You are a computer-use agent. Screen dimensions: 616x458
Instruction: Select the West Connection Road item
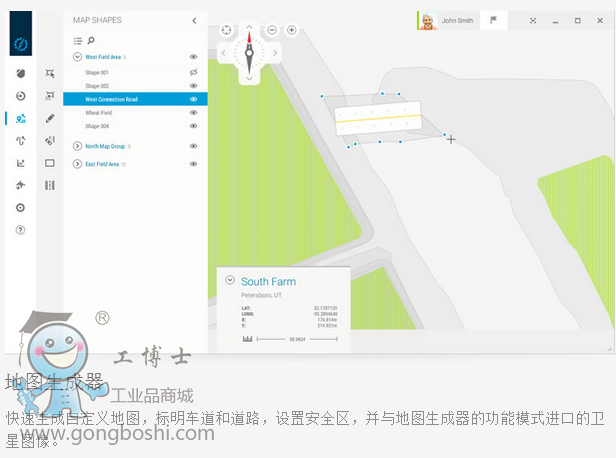click(x=112, y=99)
